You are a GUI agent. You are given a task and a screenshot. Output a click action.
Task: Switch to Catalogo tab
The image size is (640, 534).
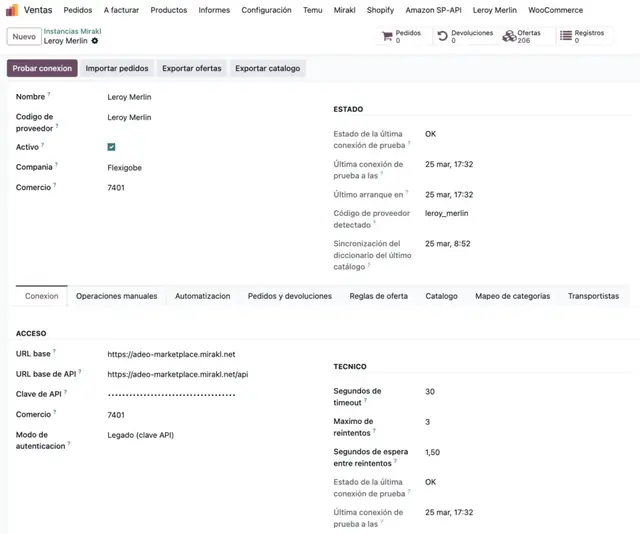[x=441, y=296]
